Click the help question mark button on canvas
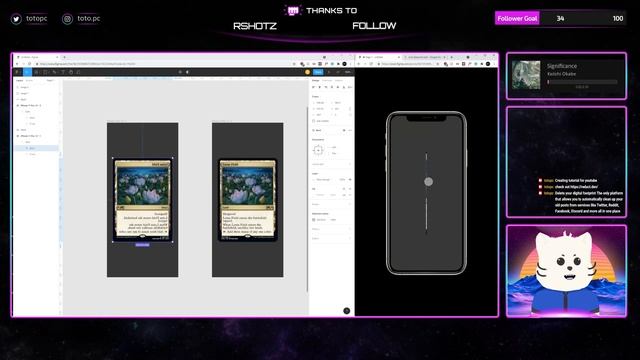 (x=347, y=311)
